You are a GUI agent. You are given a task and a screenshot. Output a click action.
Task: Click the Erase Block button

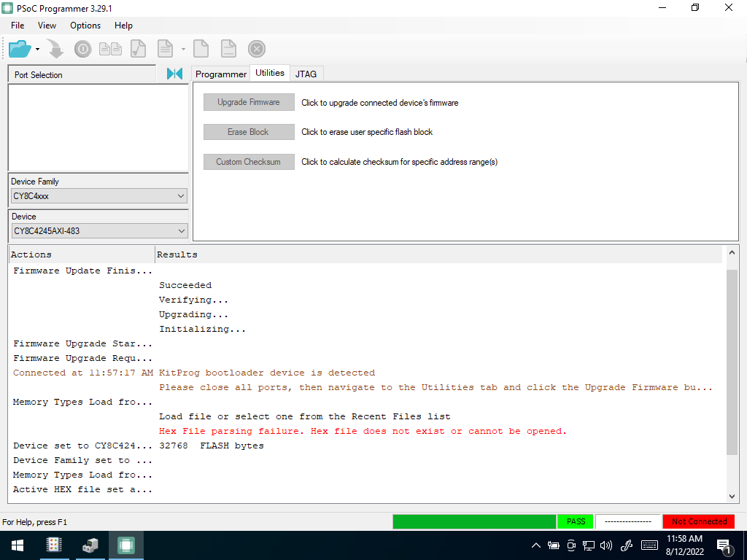click(249, 132)
